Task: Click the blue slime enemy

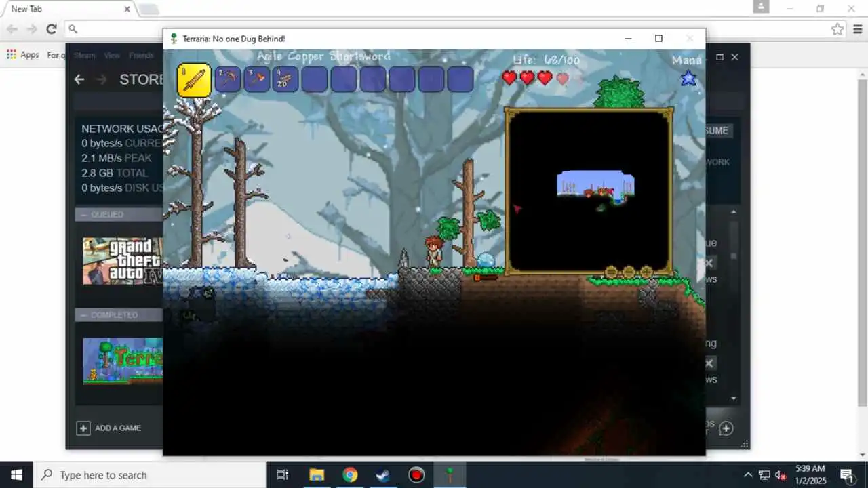Action: coord(486,260)
